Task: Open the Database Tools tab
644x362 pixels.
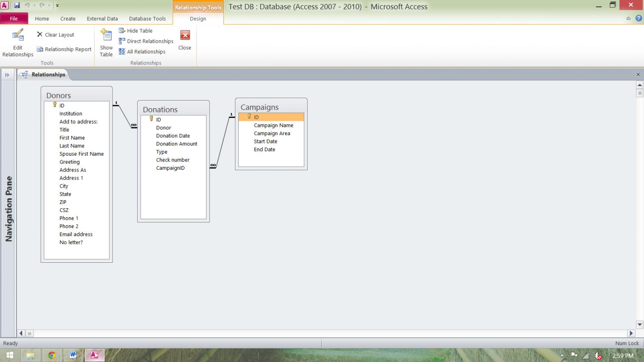Action: [147, 19]
